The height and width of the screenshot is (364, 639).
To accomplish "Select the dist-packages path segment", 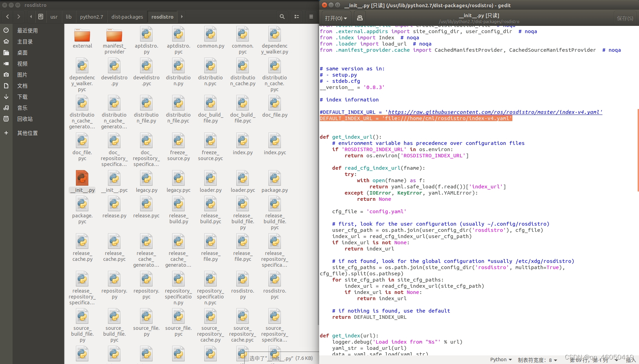I will (x=127, y=17).
